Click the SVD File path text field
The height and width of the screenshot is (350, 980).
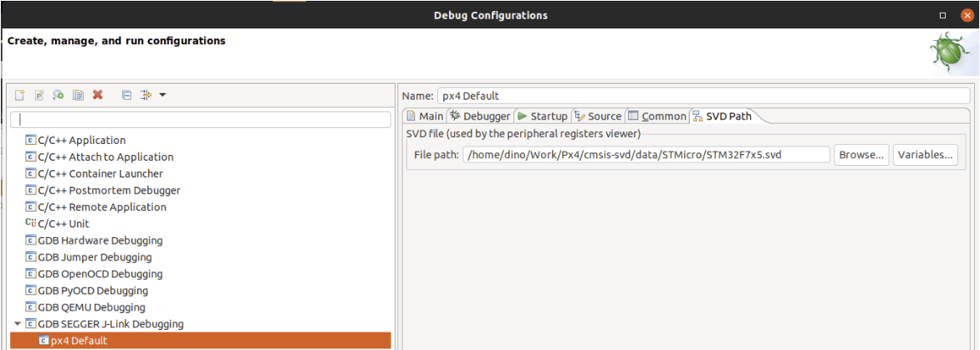[x=646, y=155]
